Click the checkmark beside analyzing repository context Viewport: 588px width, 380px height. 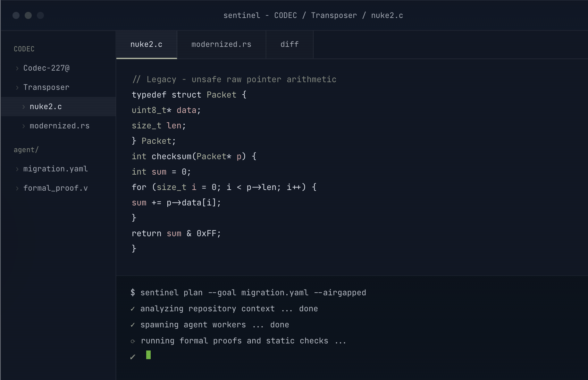pos(133,309)
